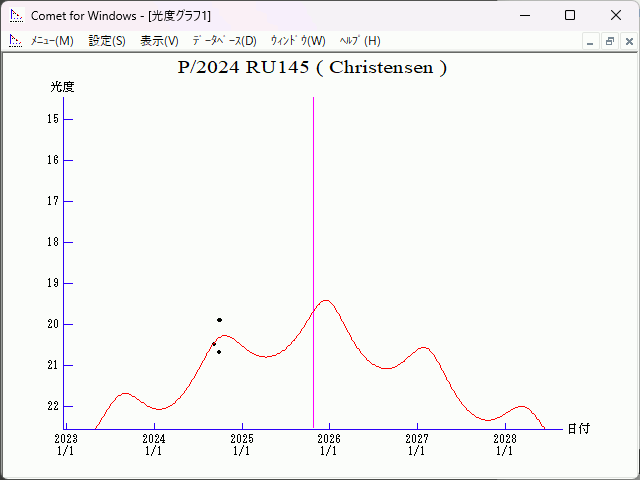Click the 日付 axis label

pos(578,428)
